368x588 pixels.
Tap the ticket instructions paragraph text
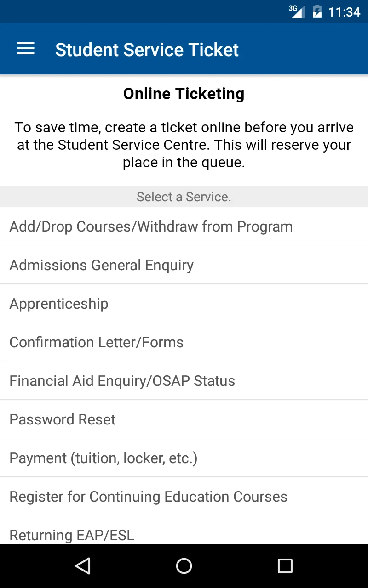click(184, 145)
